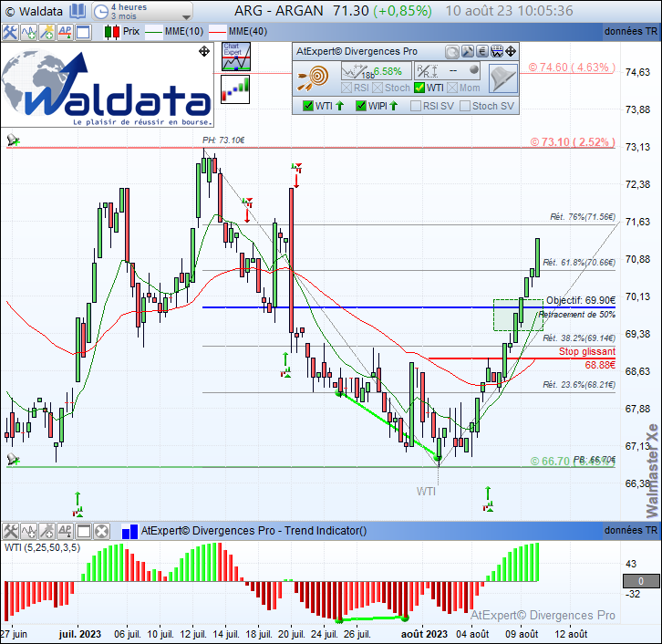Click the chart-table icon in Divergences Pro header
Viewport: 662px width, 644px height.
(497, 51)
